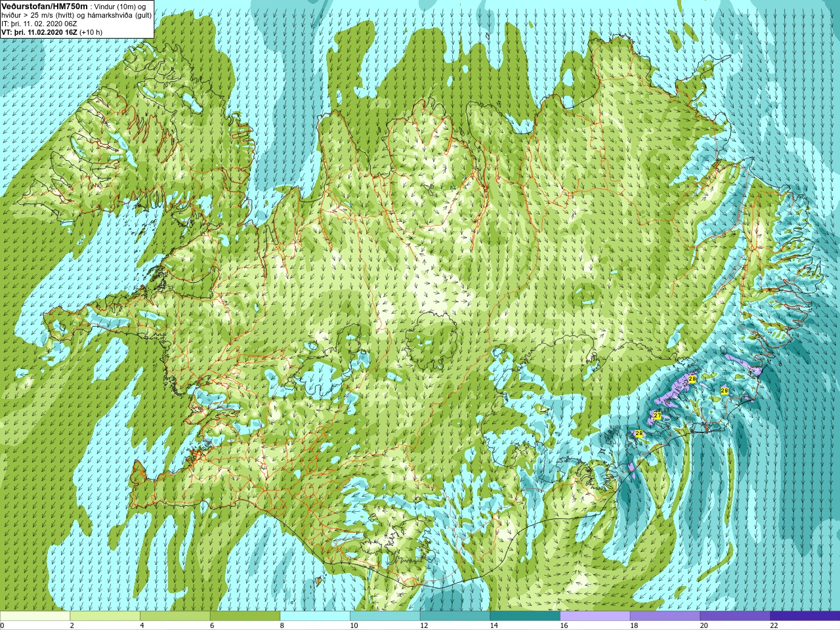The width and height of the screenshot is (840, 630).
Task: Click the legend scale number 12
Action: coord(423,625)
